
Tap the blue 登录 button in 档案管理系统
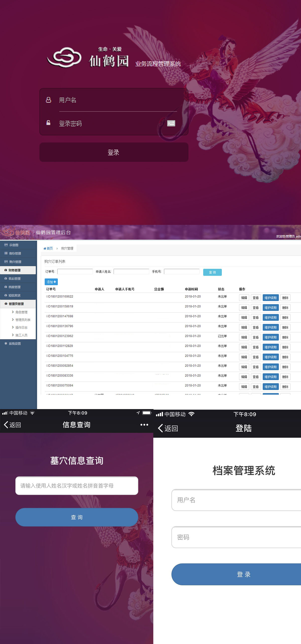click(x=236, y=574)
